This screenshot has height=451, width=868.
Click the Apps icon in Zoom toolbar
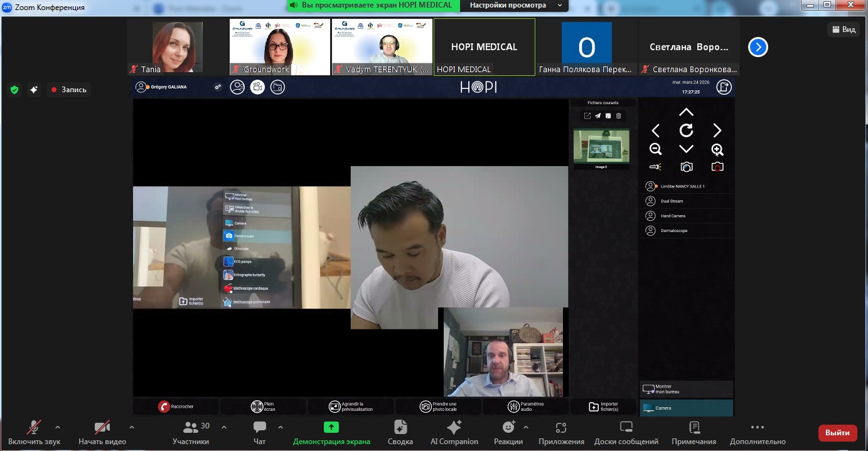click(x=561, y=428)
